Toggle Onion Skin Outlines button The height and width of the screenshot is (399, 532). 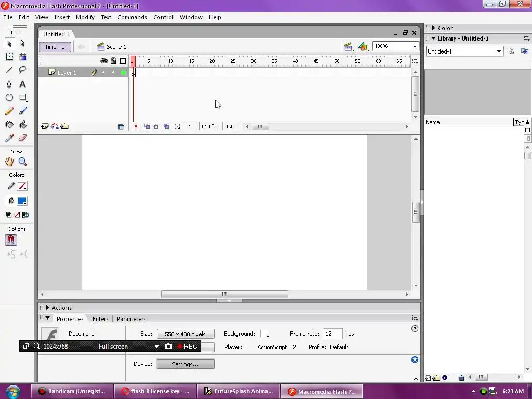point(155,127)
